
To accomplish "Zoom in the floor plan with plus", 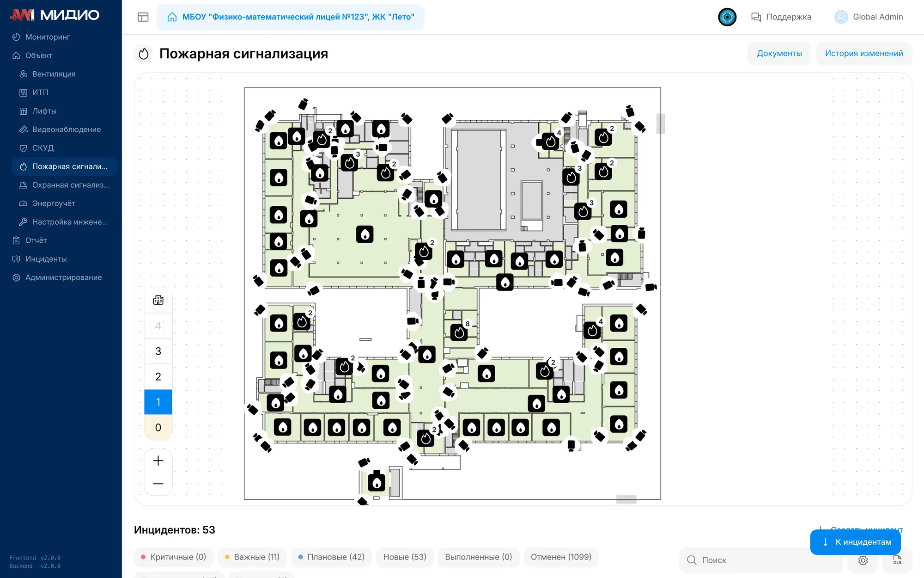I will pyautogui.click(x=158, y=461).
